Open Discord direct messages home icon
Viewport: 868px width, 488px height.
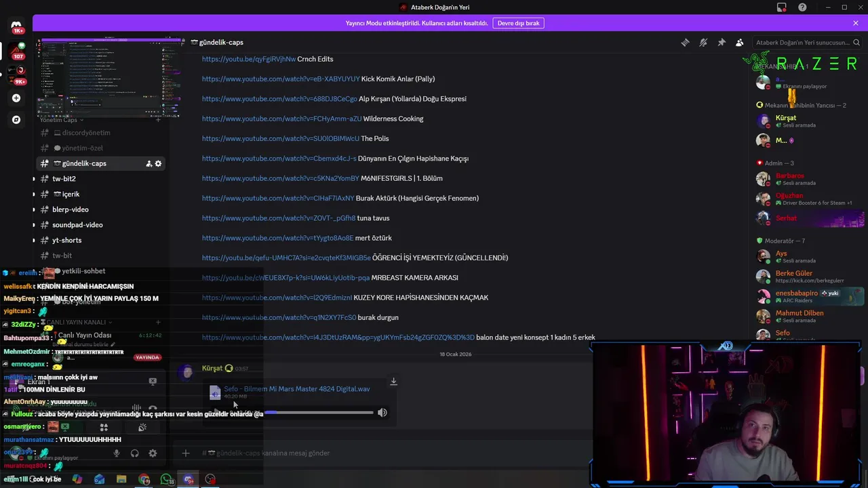(x=16, y=27)
